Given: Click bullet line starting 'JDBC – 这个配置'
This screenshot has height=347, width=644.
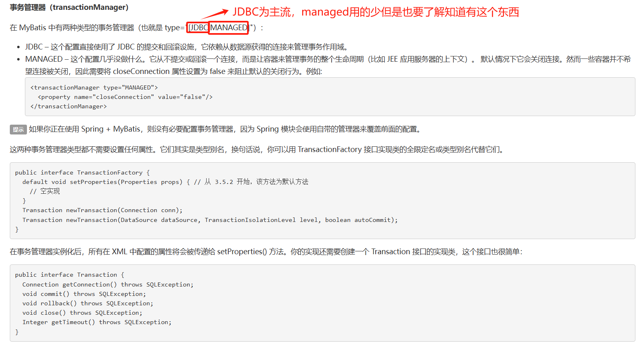Looking at the screenshot, I should pos(186,47).
